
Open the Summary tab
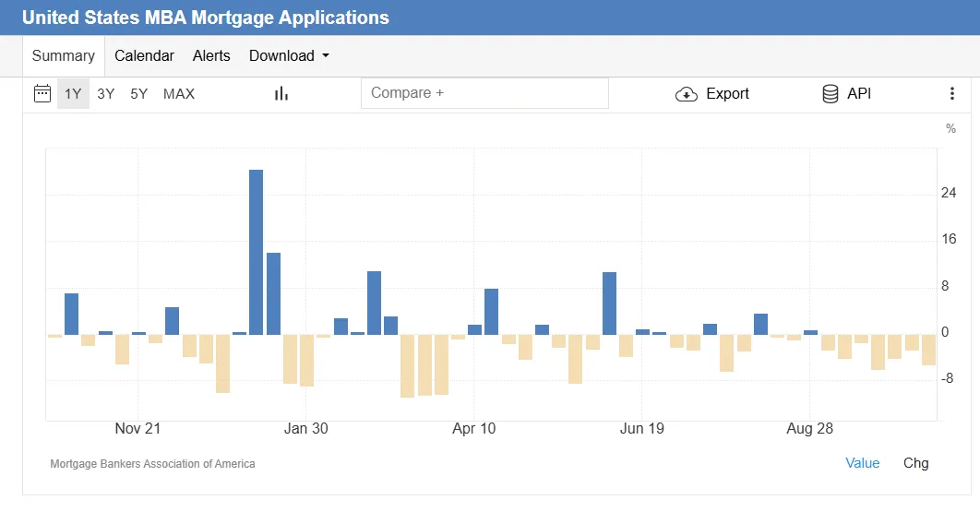tap(63, 55)
